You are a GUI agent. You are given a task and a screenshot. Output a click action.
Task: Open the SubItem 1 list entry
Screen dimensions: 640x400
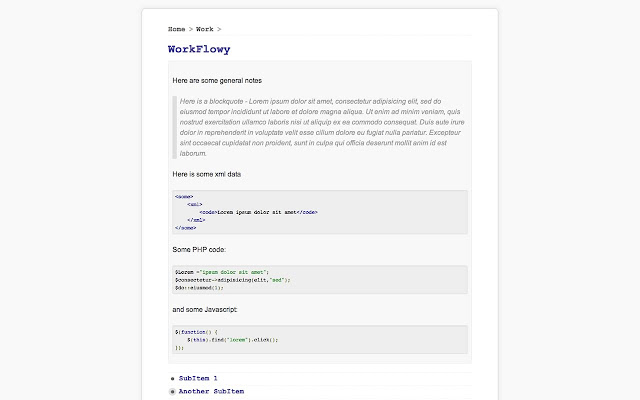tap(198, 378)
